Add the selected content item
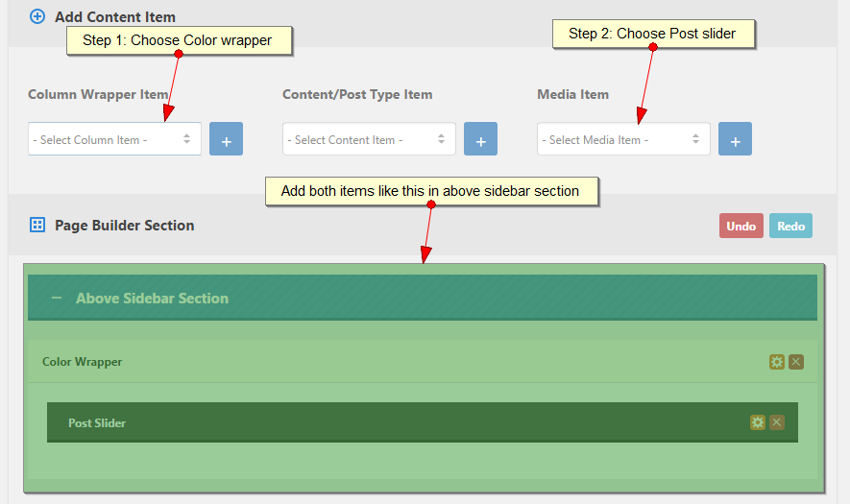 (x=480, y=139)
